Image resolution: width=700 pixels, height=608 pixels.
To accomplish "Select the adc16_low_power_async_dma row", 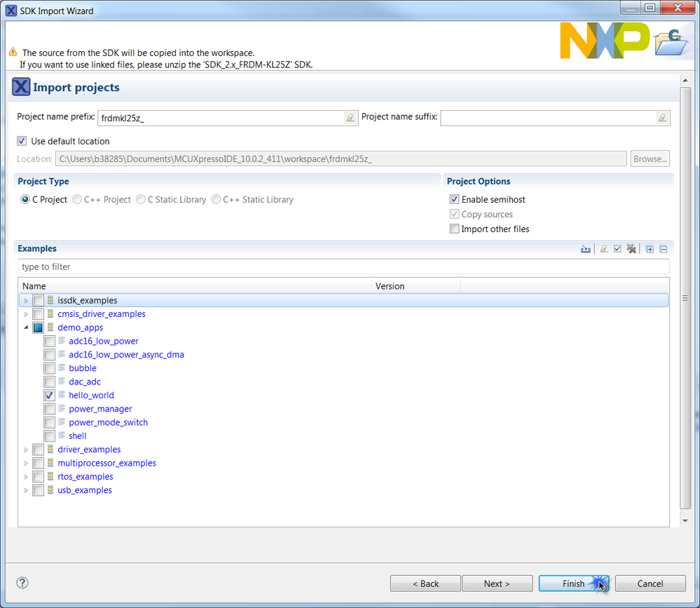I will point(126,354).
